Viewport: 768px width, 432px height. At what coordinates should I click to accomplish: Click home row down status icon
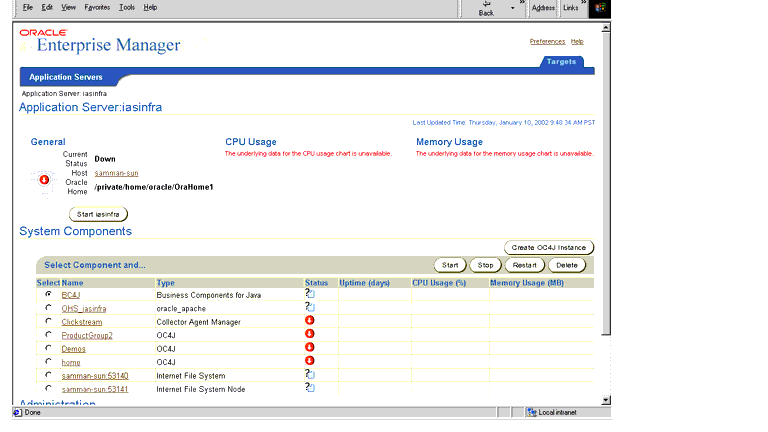point(310,361)
